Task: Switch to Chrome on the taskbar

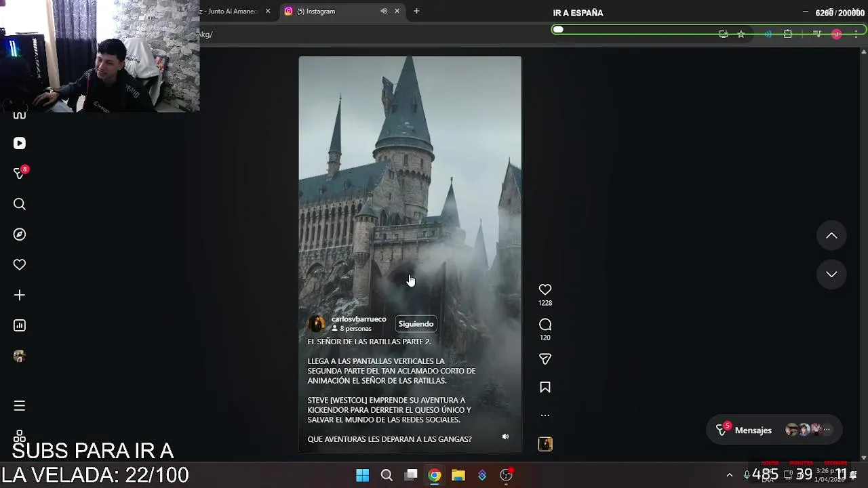Action: pos(435,475)
